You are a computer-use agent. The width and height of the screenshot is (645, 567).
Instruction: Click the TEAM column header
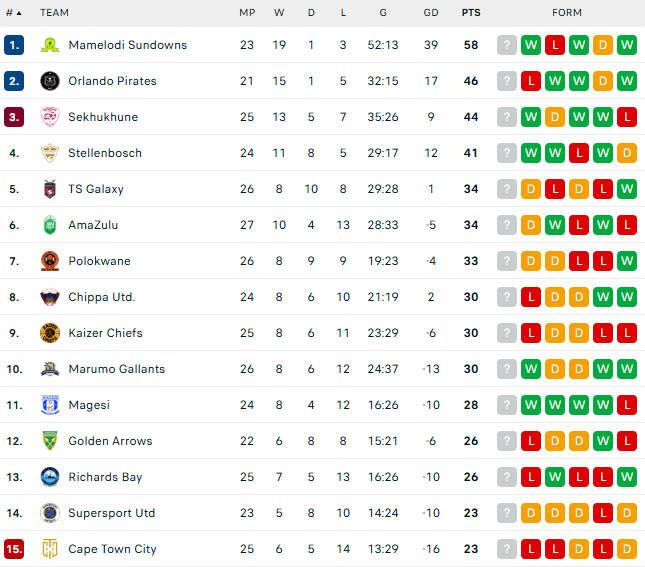(54, 13)
